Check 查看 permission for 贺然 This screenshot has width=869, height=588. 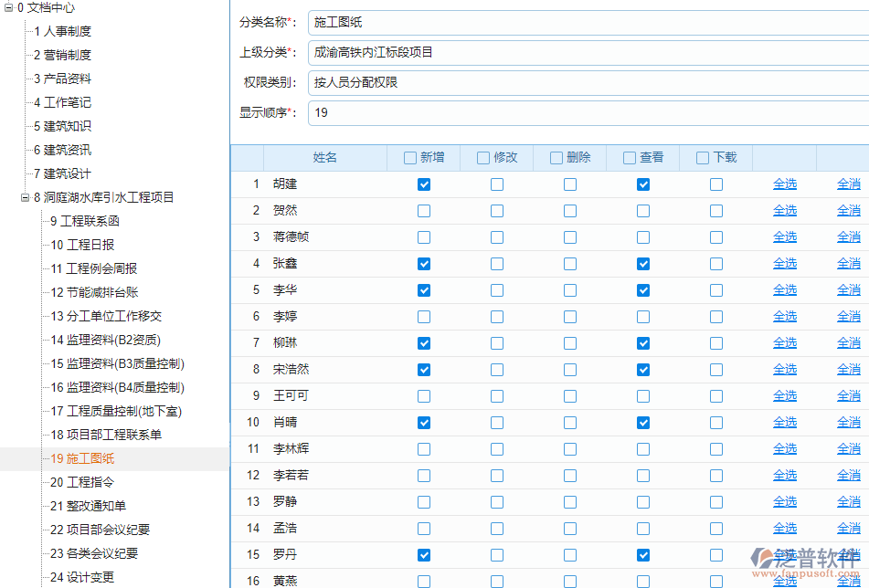(x=643, y=210)
